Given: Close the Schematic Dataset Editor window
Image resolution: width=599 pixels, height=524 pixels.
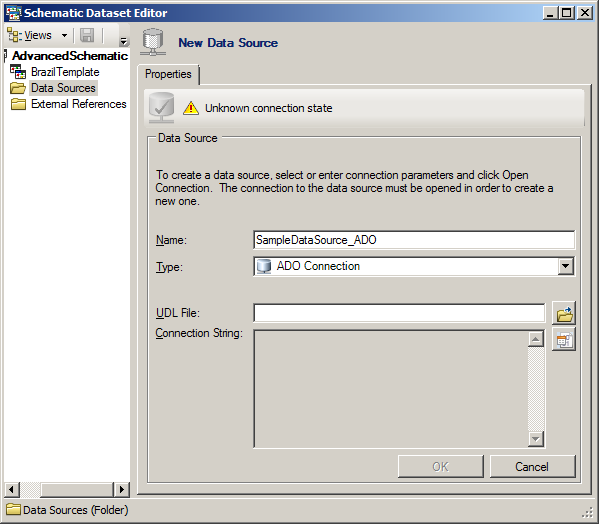Looking at the screenshot, I should click(x=584, y=13).
